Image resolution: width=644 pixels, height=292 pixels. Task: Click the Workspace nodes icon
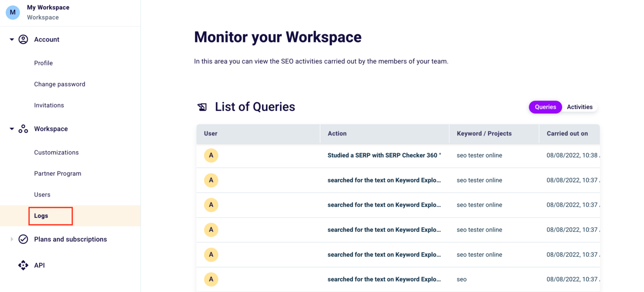[x=23, y=129]
